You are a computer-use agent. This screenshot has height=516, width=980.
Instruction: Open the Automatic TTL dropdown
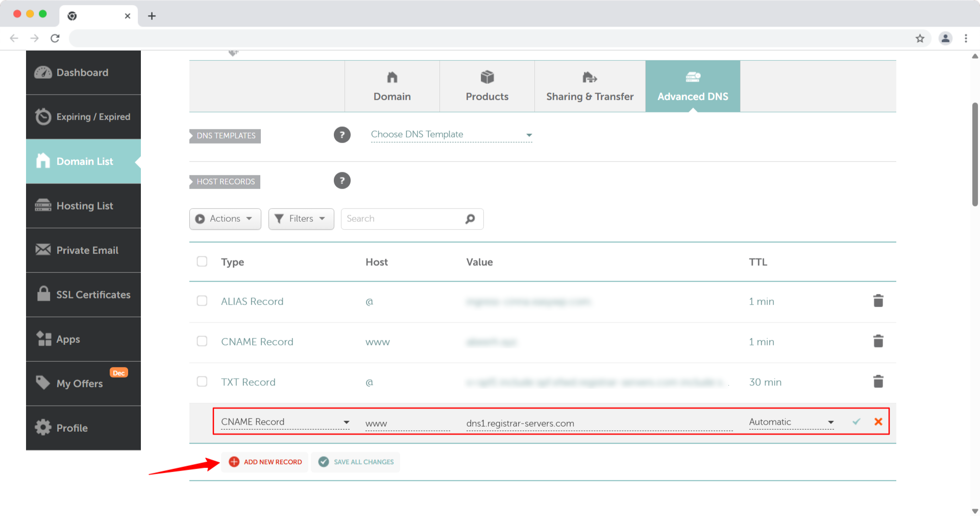click(x=790, y=422)
